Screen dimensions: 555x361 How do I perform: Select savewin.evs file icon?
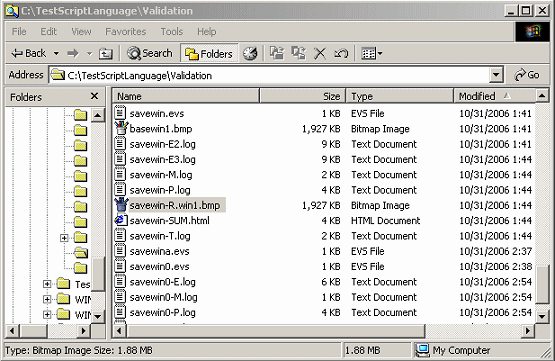click(120, 113)
